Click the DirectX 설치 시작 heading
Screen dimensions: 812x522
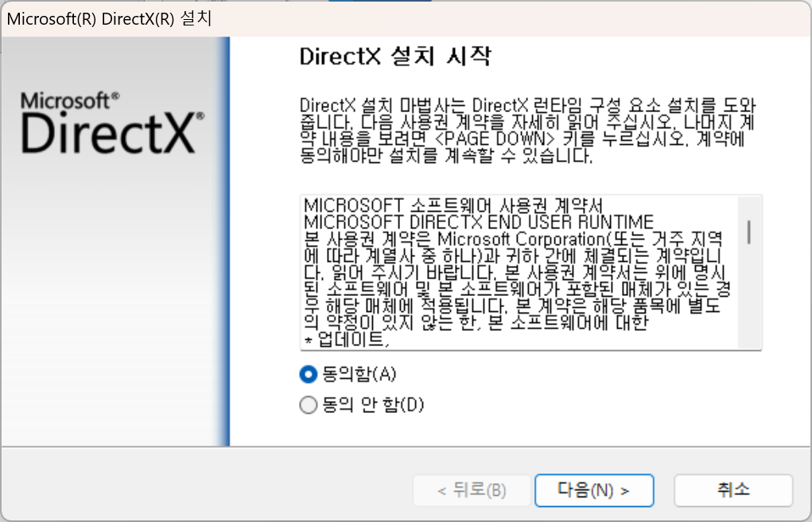(395, 56)
